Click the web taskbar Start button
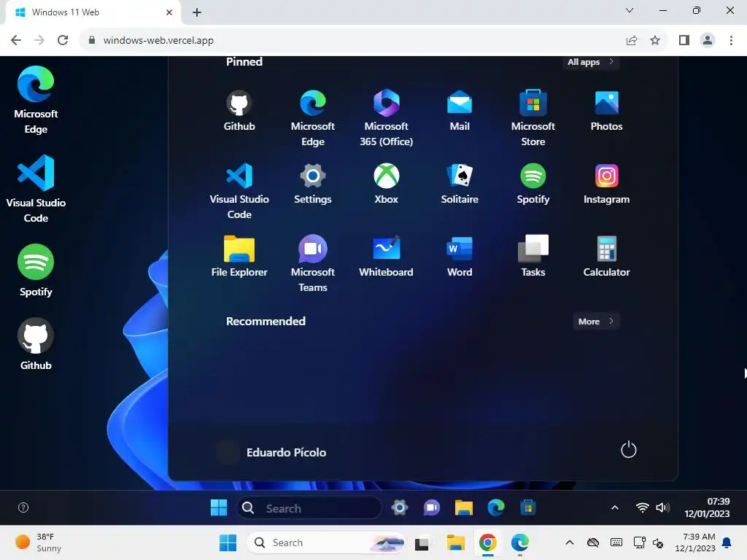Screen dimensions: 747x560 tap(219, 507)
